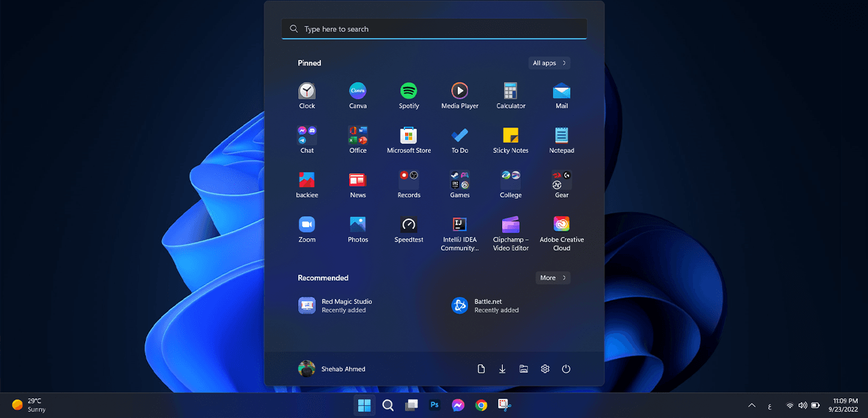Open the Mail app

(x=562, y=96)
